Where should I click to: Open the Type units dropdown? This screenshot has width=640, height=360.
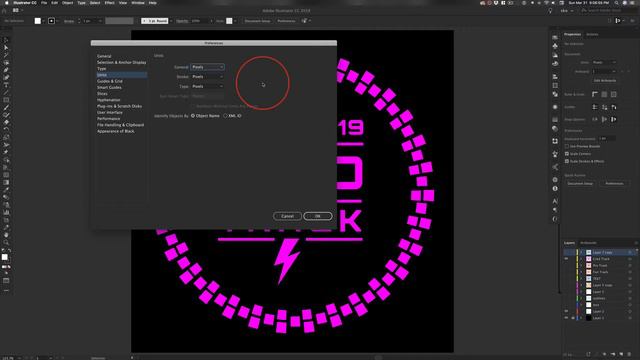207,87
